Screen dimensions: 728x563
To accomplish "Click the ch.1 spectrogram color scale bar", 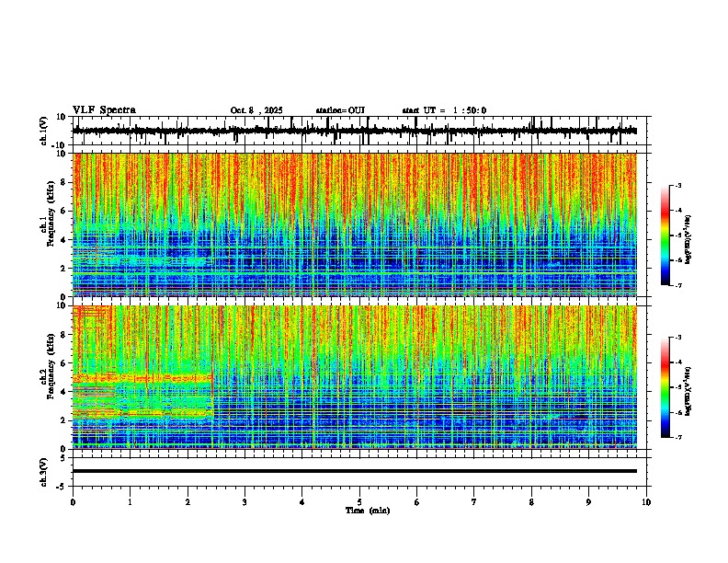I will coord(665,236).
